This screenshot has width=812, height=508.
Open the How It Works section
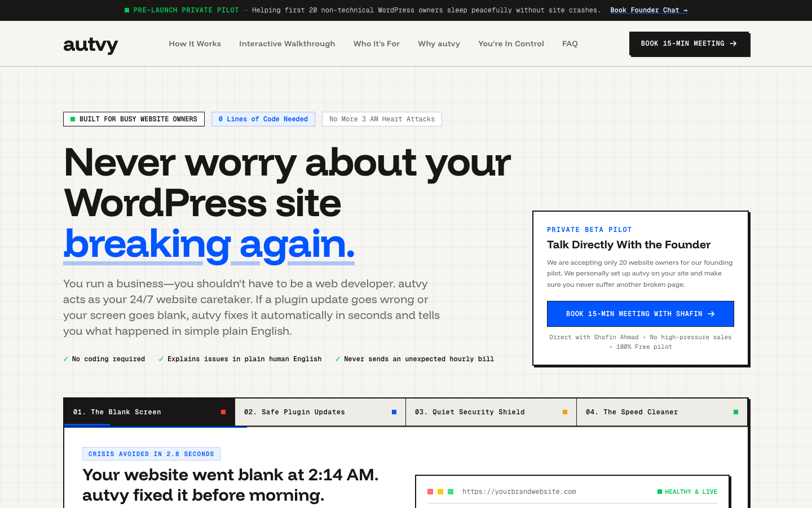pyautogui.click(x=195, y=43)
